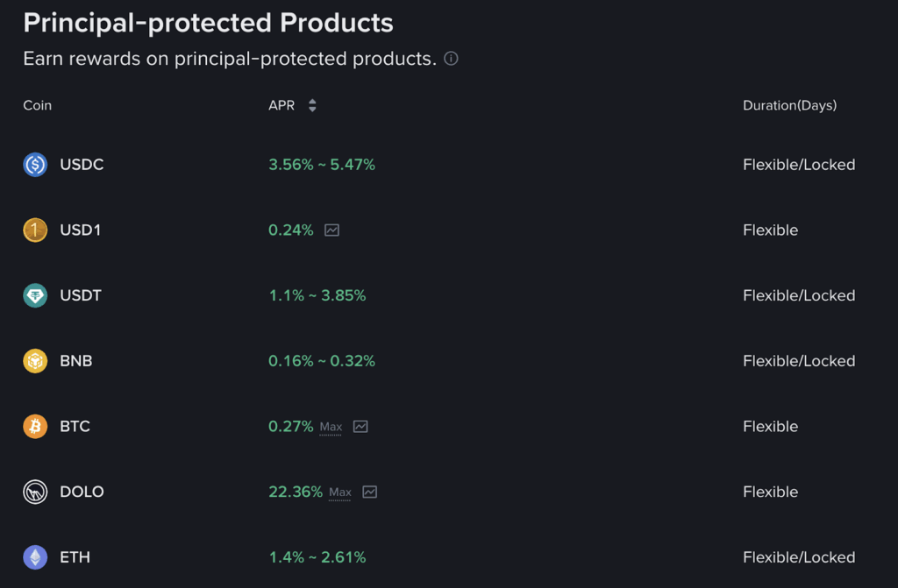Image resolution: width=898 pixels, height=588 pixels.
Task: View the APR trend chart for BTC
Action: (361, 426)
